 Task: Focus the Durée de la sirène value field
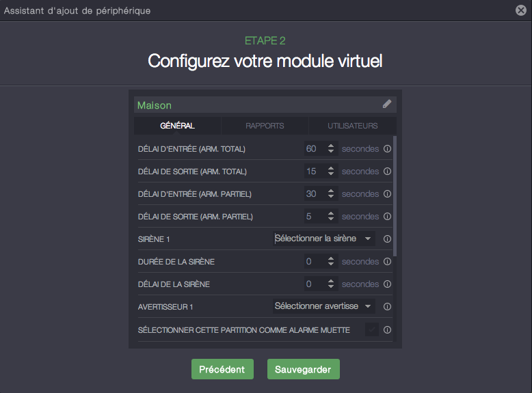(321, 262)
